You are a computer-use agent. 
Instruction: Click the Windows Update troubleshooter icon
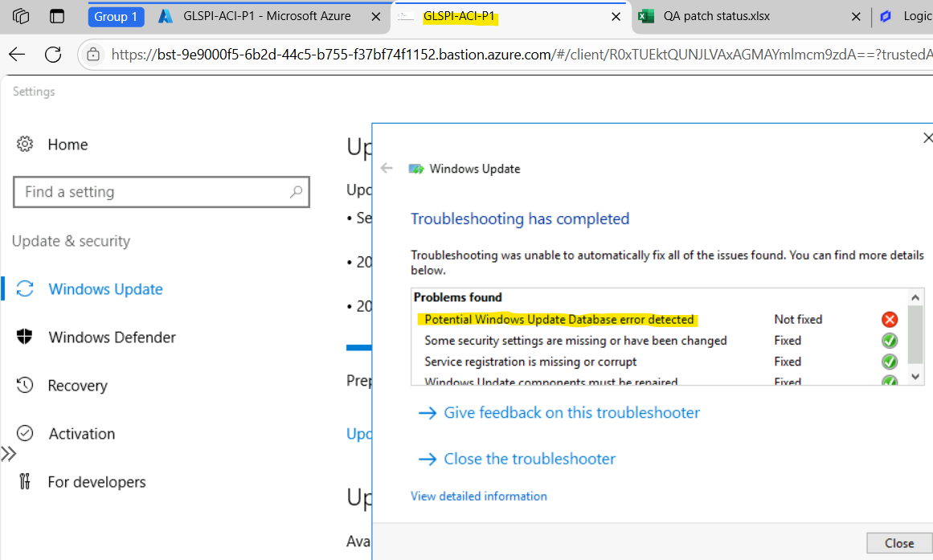pyautogui.click(x=416, y=169)
